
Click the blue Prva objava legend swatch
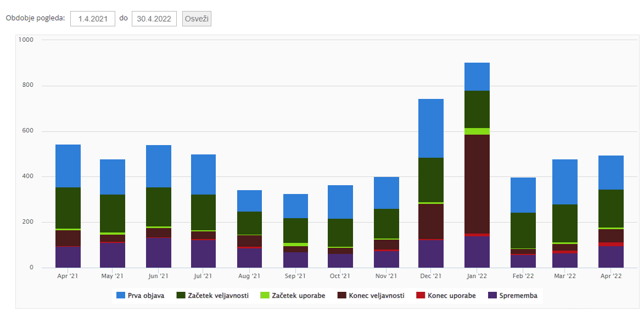click(121, 296)
